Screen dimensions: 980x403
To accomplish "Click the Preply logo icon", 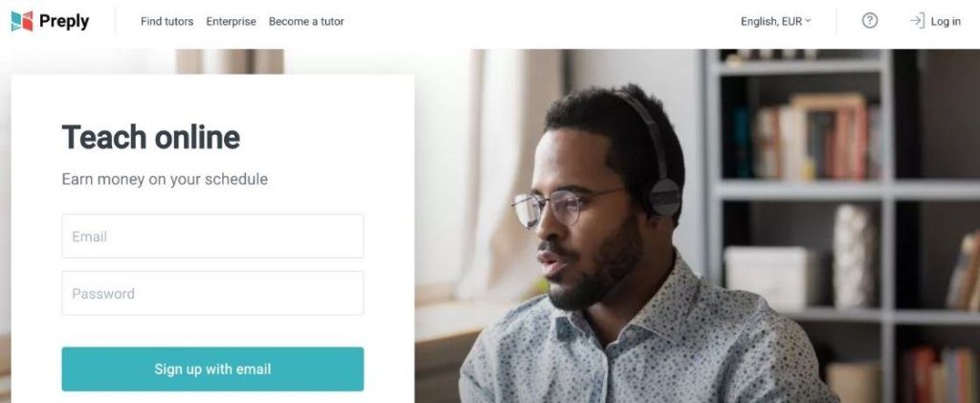I will click(x=22, y=21).
